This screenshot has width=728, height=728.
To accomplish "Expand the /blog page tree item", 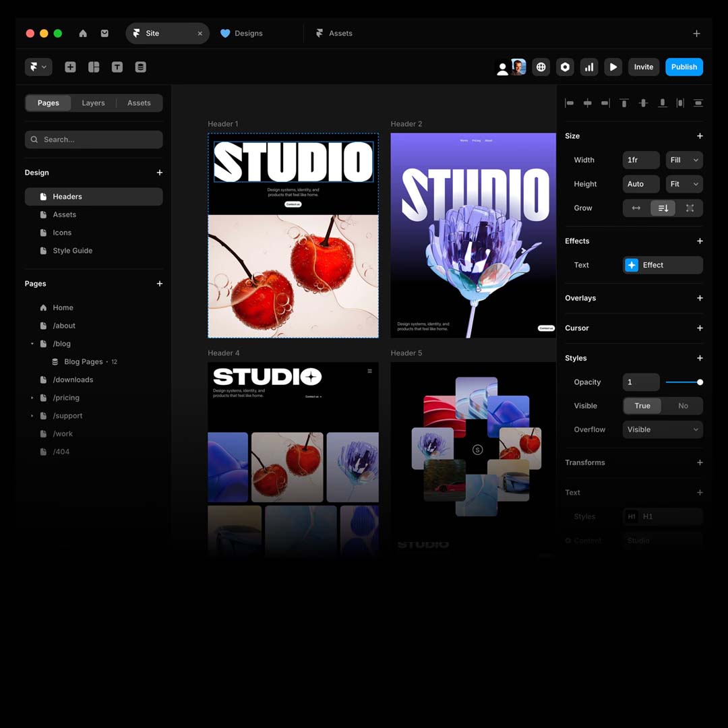I will 32,343.
